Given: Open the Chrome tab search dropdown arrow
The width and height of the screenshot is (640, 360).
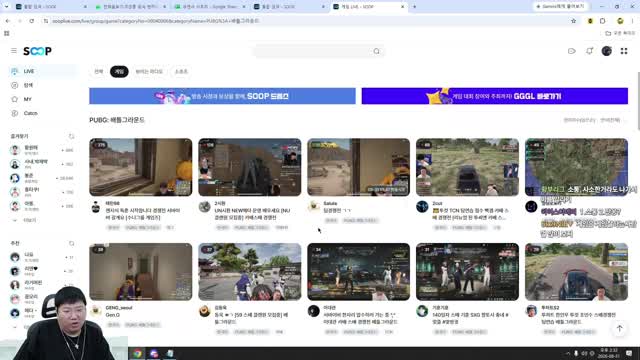Looking at the screenshot, I should click(6, 7).
